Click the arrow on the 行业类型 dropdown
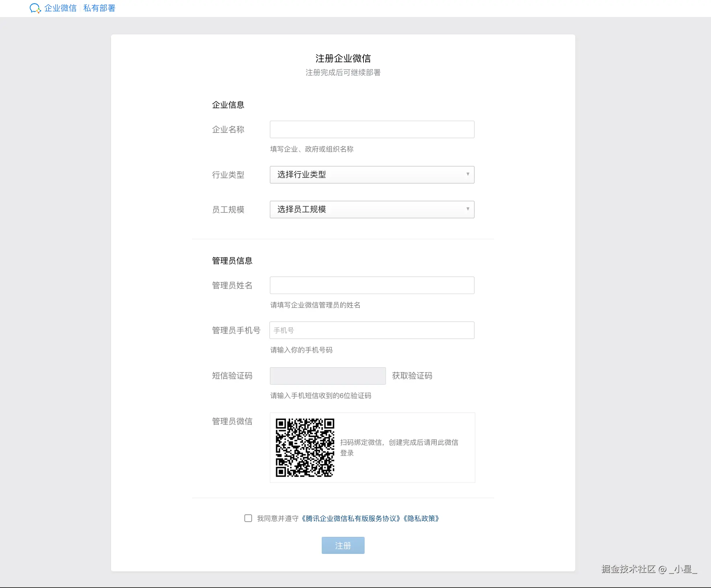The width and height of the screenshot is (711, 588). point(468,174)
